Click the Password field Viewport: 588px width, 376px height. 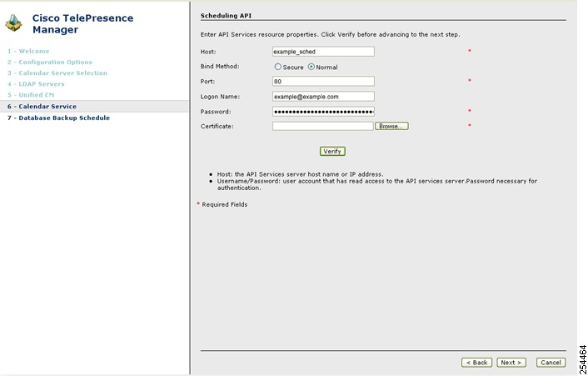click(x=323, y=112)
